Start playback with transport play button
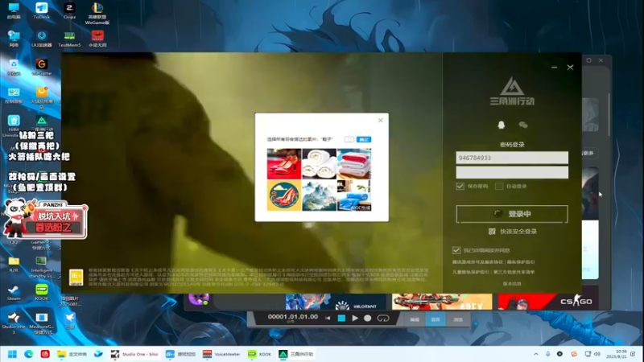The width and height of the screenshot is (644, 362). click(x=355, y=318)
